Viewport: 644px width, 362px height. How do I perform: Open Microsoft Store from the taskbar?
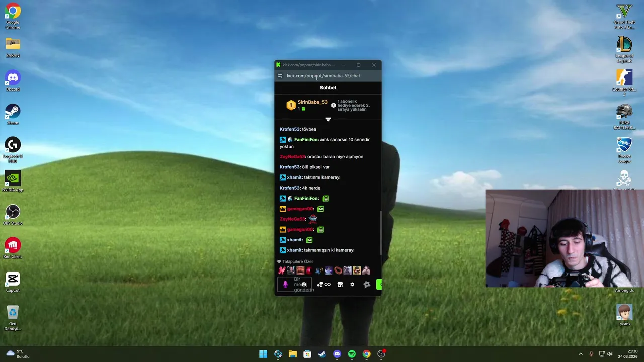pos(307,354)
